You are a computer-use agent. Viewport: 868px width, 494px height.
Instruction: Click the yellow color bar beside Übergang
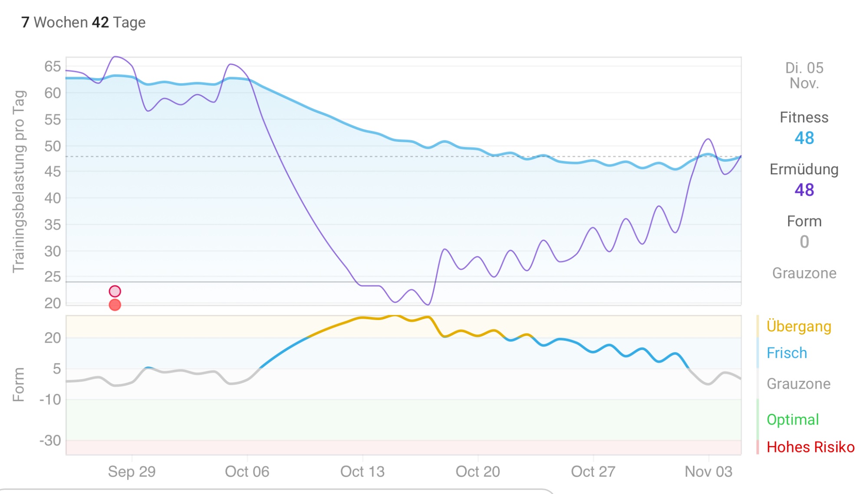tap(758, 326)
